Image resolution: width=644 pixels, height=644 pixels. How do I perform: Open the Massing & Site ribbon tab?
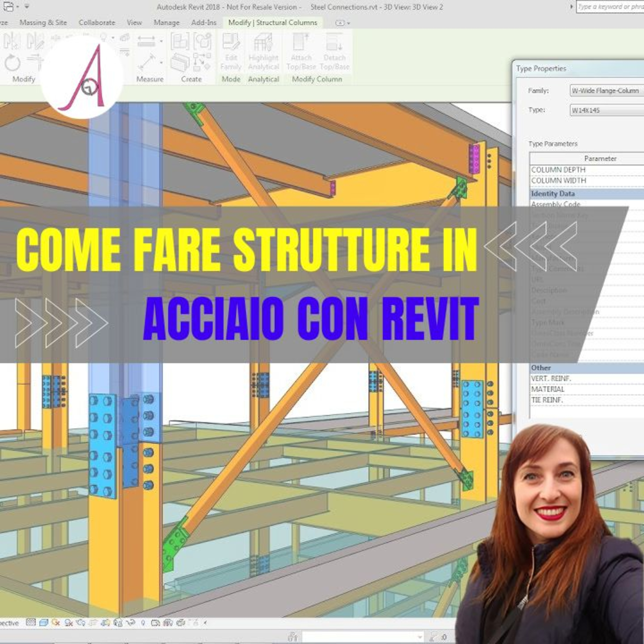point(43,23)
